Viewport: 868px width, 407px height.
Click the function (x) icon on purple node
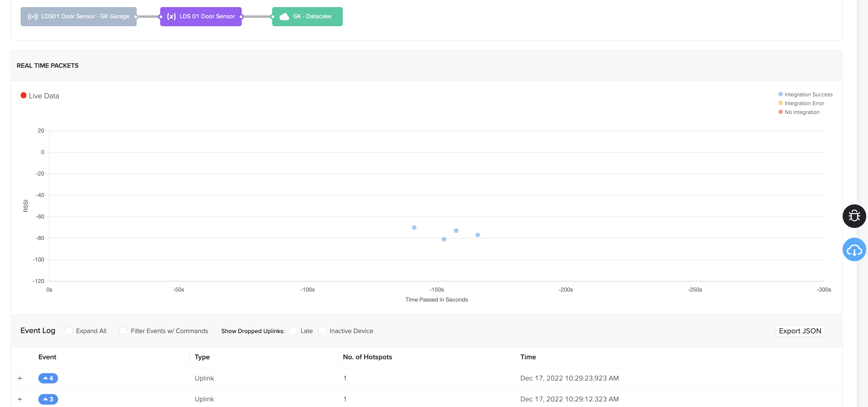[171, 16]
